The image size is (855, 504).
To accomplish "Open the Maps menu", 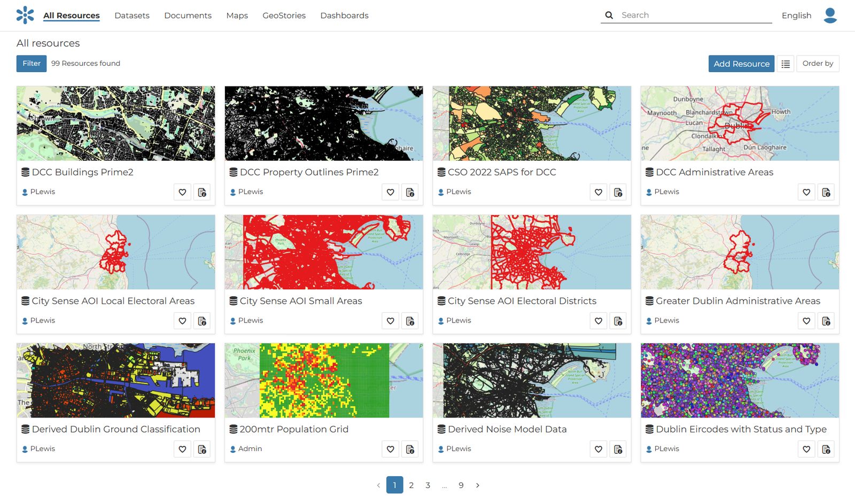I will coord(237,15).
